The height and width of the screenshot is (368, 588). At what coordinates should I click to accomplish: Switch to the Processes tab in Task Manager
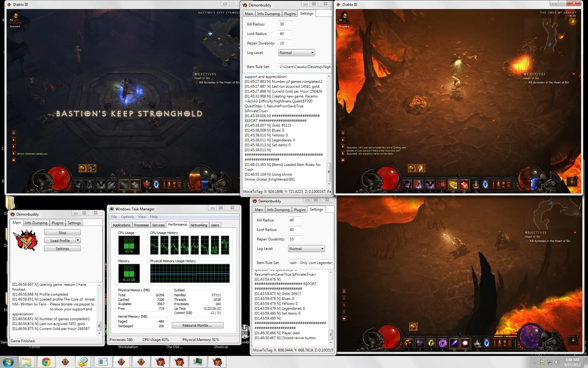point(141,225)
